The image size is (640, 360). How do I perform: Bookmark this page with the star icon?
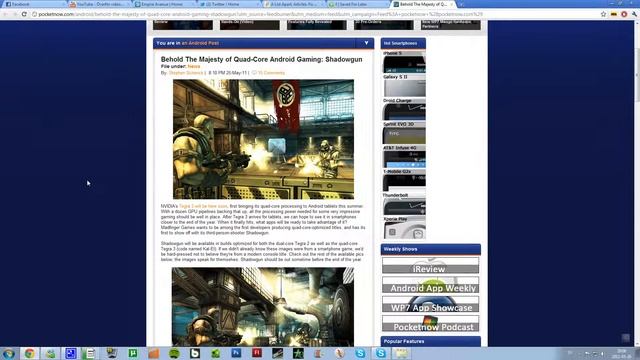[x=603, y=14]
